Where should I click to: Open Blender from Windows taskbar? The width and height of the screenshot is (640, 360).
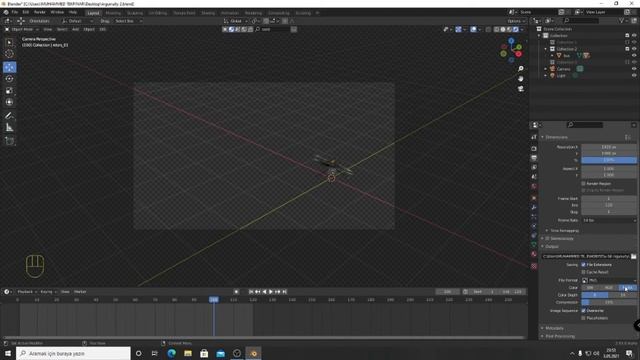[253, 353]
